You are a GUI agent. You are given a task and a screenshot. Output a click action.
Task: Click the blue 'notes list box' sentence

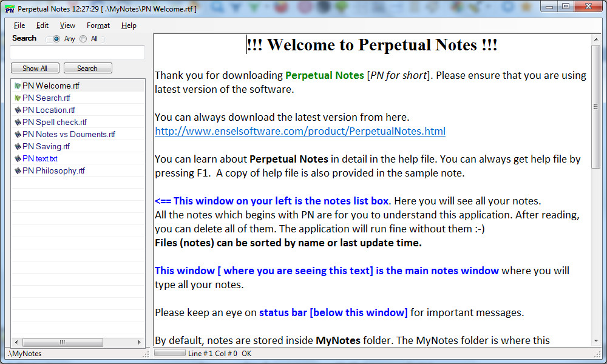click(273, 201)
